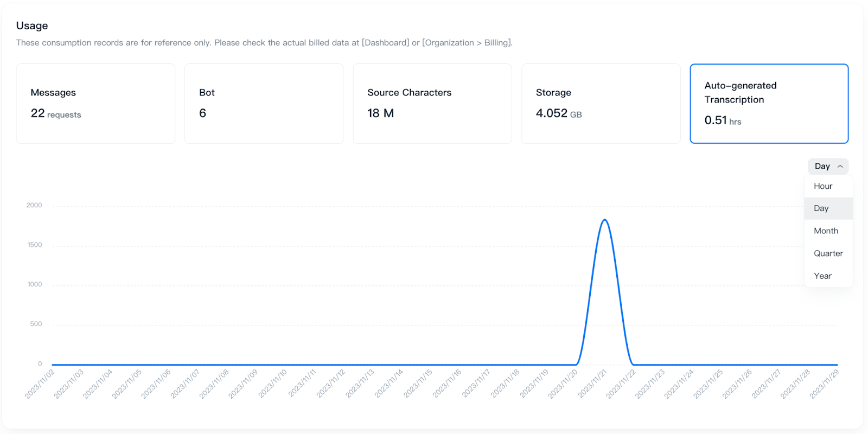Click the 2023/11/02 x-axis date label
This screenshot has height=434, width=868.
[40, 384]
